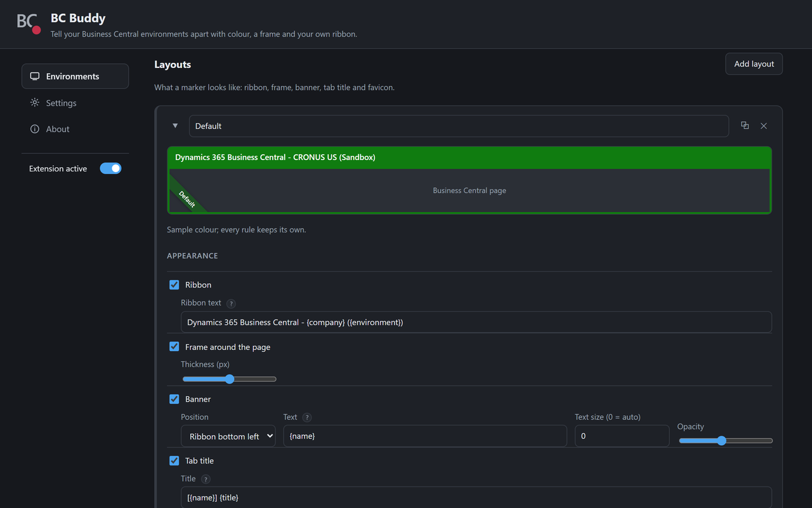Open the About section

75,129
